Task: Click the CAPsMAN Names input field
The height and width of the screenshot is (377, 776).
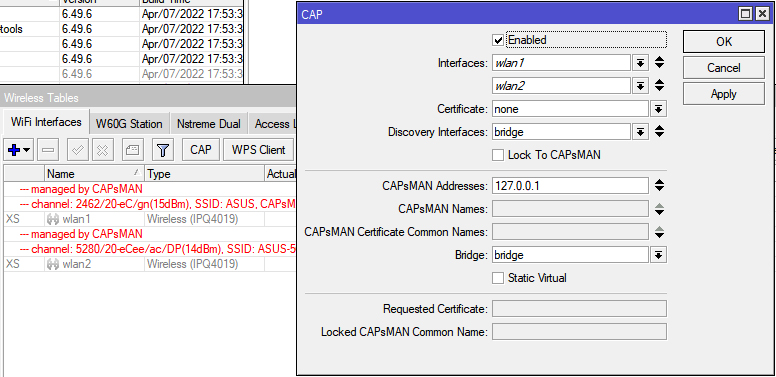Action: click(x=570, y=209)
